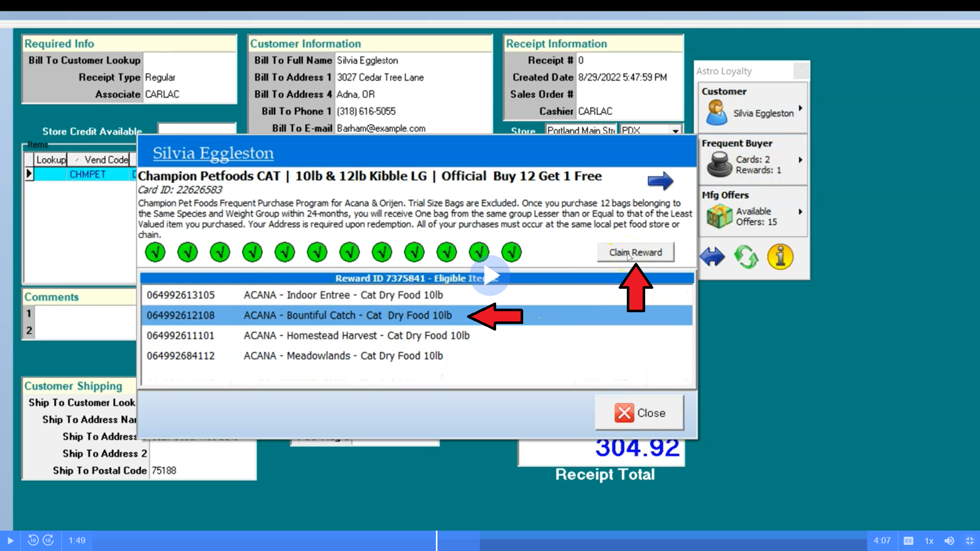Screen dimensions: 980x551
Task: Open the Silvia Eggleston name link
Action: 213,153
